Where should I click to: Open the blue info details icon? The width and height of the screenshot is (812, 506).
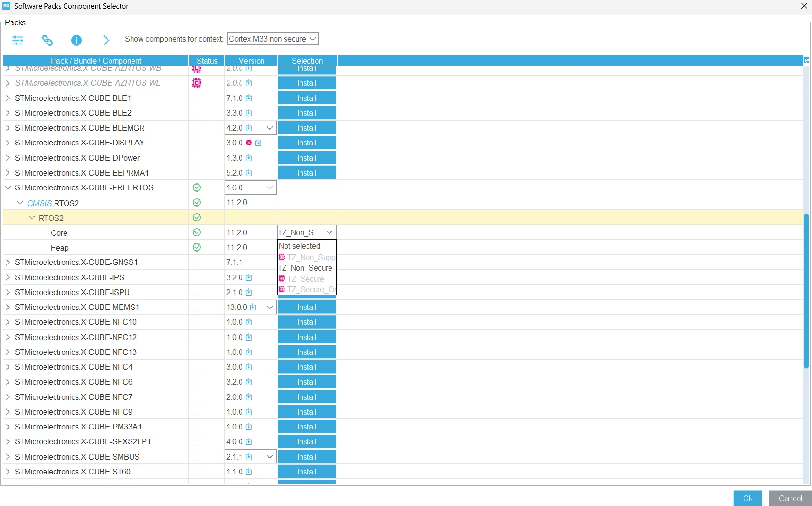[x=77, y=40]
